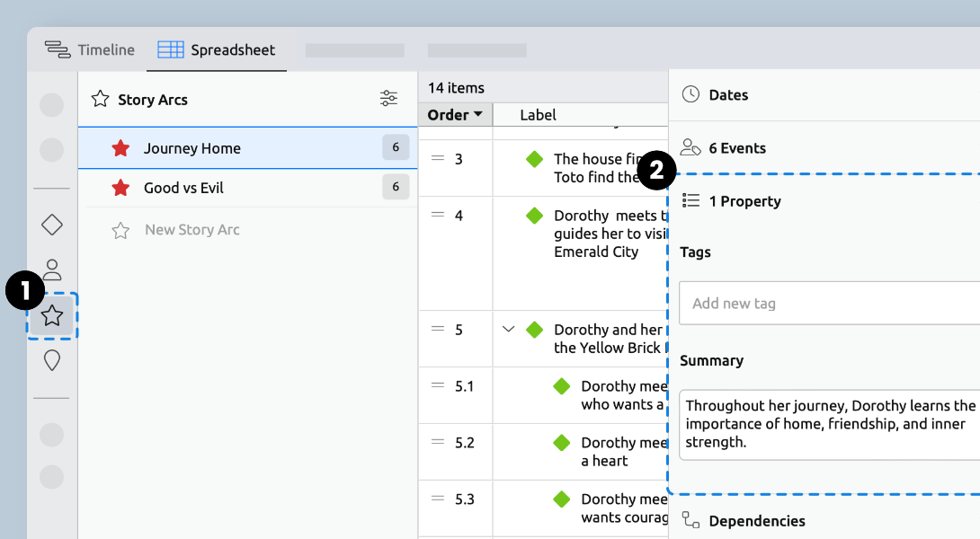Switch to the Spreadsheet tab

(x=217, y=50)
